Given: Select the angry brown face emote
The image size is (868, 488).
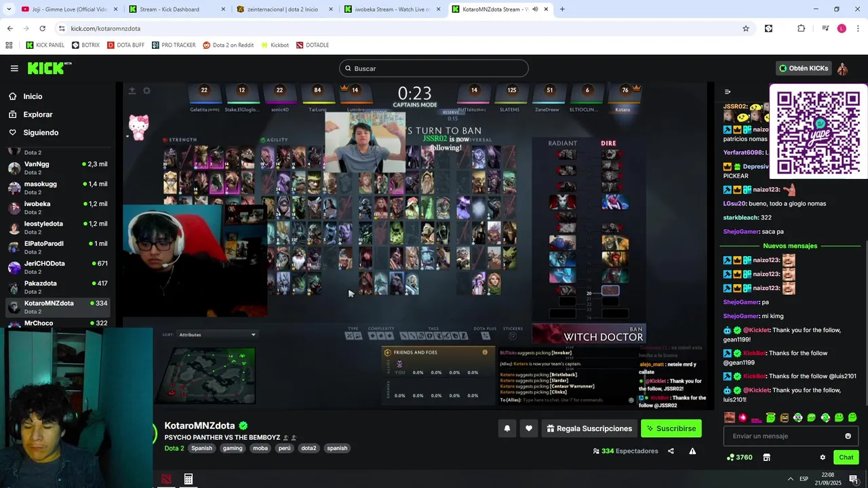Looking at the screenshot, I should [x=785, y=418].
